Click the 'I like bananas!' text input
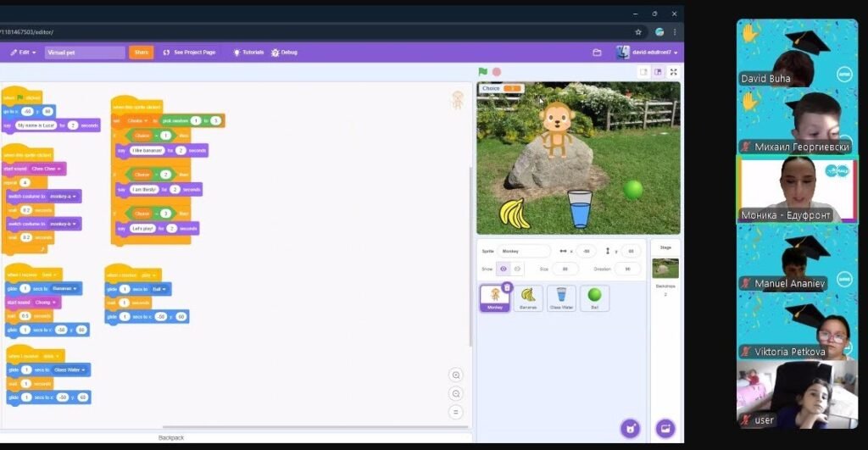This screenshot has height=450, width=868. (x=147, y=151)
